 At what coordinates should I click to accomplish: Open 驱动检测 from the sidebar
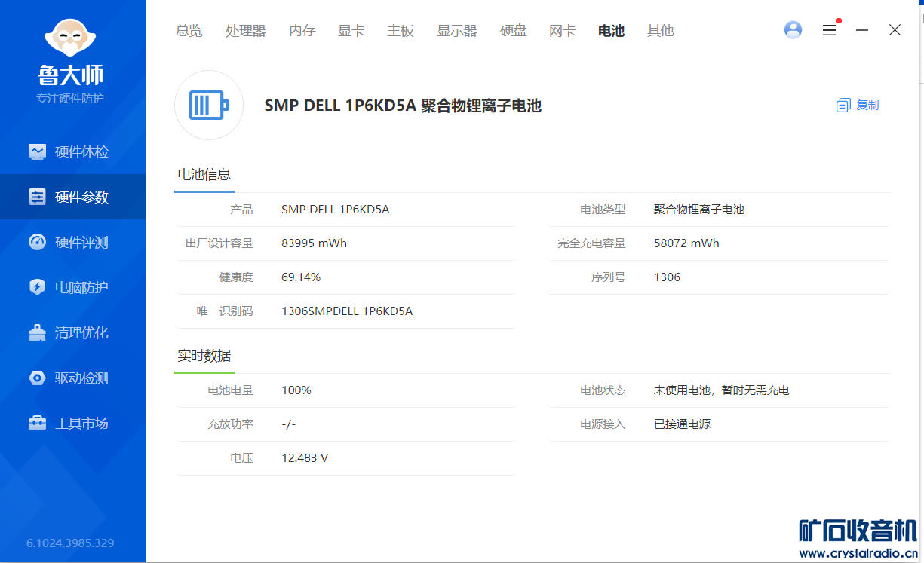[81, 378]
